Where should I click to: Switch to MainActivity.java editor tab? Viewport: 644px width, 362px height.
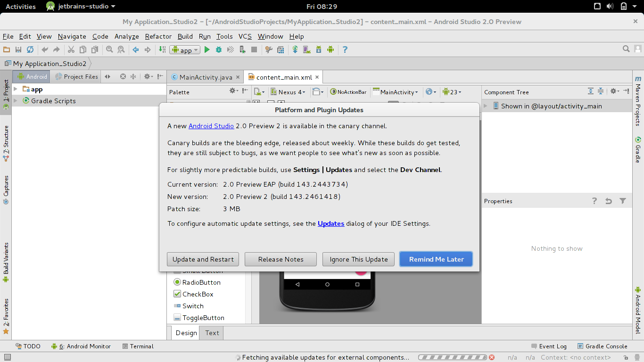click(x=206, y=77)
